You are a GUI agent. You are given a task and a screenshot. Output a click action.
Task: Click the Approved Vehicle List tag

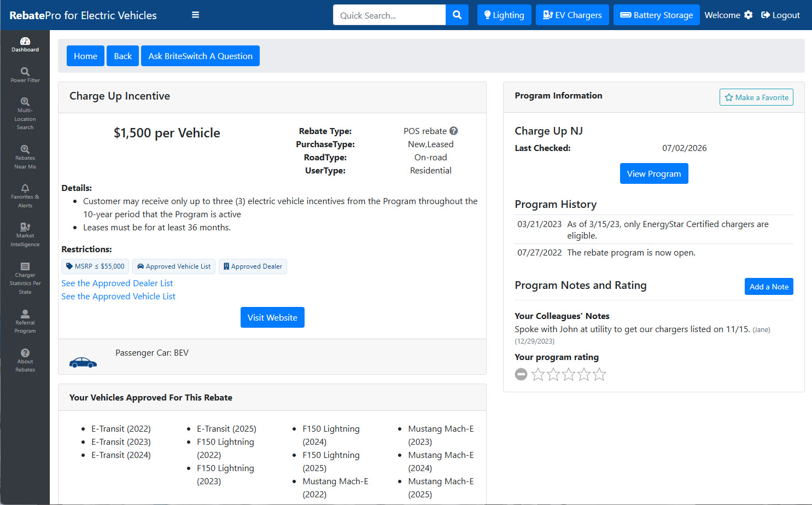(x=174, y=266)
